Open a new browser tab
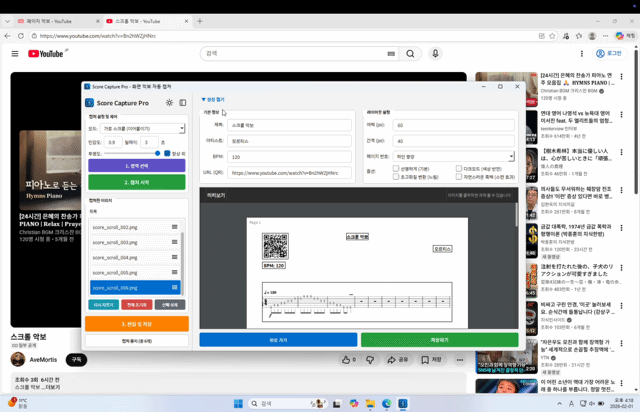The image size is (640, 412). (x=200, y=20)
